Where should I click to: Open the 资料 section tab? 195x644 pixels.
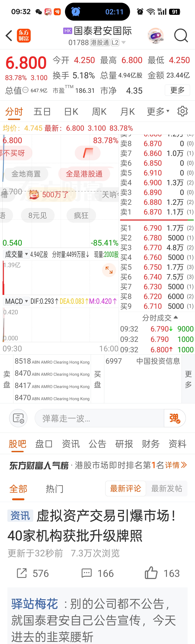177,444
